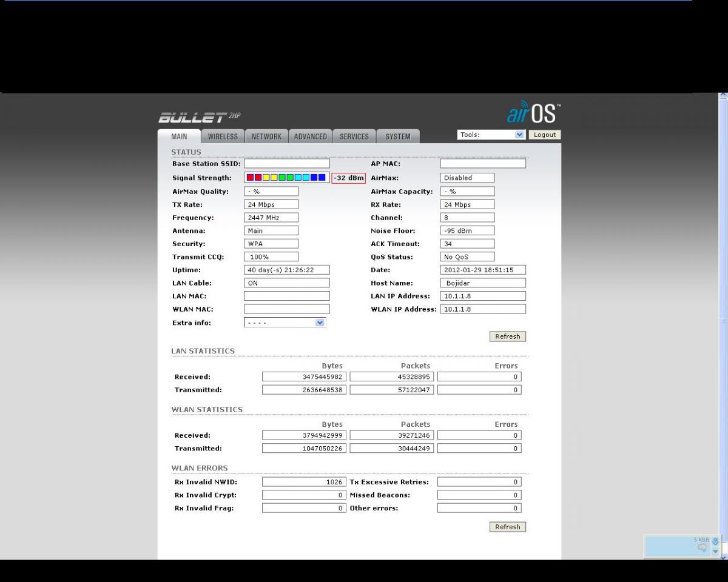This screenshot has height=582, width=728.
Task: Go to the Advanced tab
Action: point(310,136)
